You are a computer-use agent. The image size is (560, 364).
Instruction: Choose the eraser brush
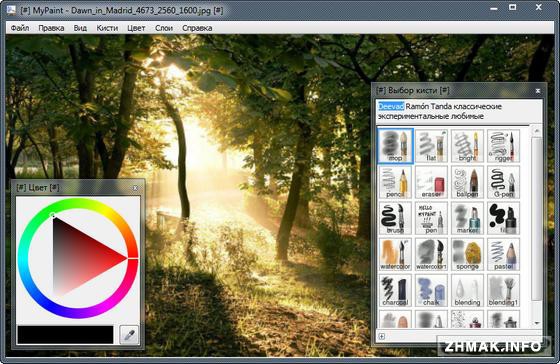tap(431, 182)
